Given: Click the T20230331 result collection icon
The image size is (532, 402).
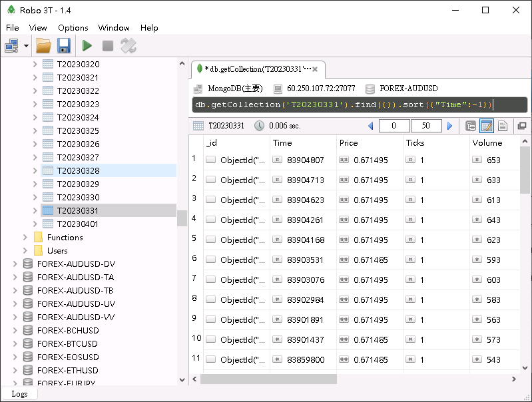Looking at the screenshot, I should (198, 126).
